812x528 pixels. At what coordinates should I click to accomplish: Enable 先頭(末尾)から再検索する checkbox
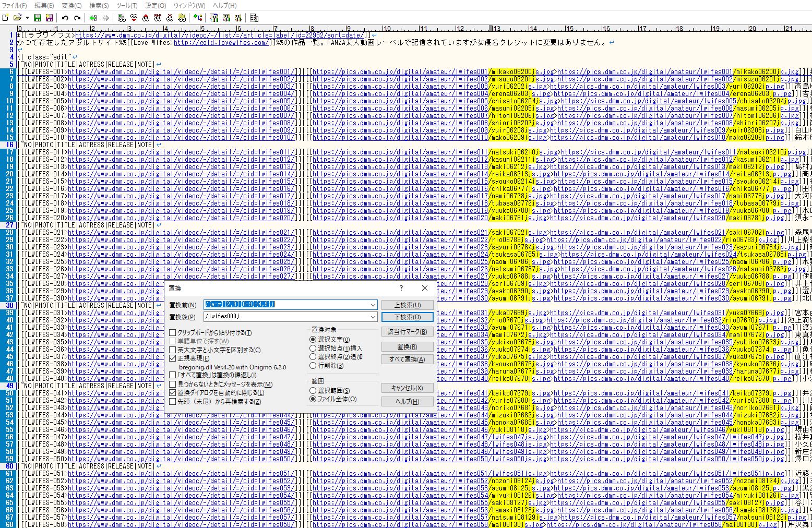point(173,402)
